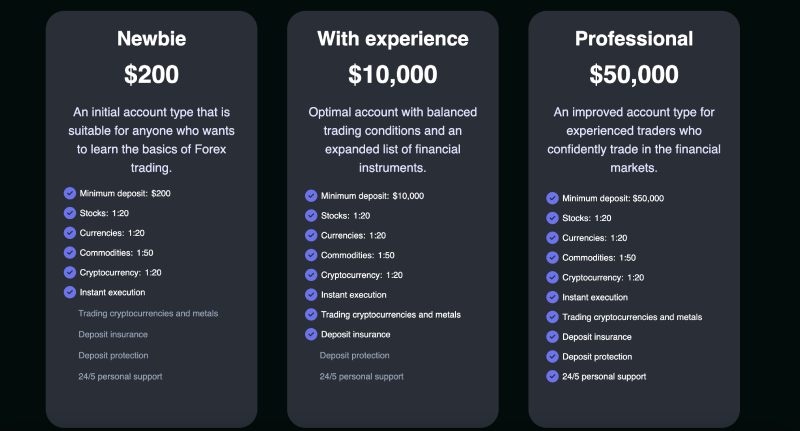Click checkmark next to Professional Minimum deposit $50,000
The height and width of the screenshot is (431, 800).
552,198
